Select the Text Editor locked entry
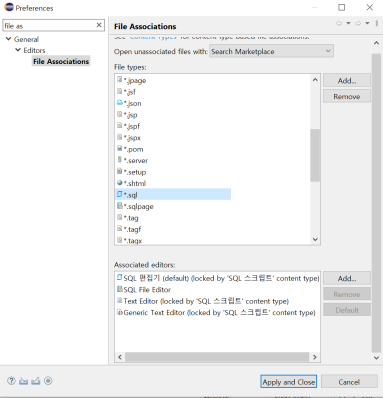Viewport: 383px width, 398px height. [203, 301]
